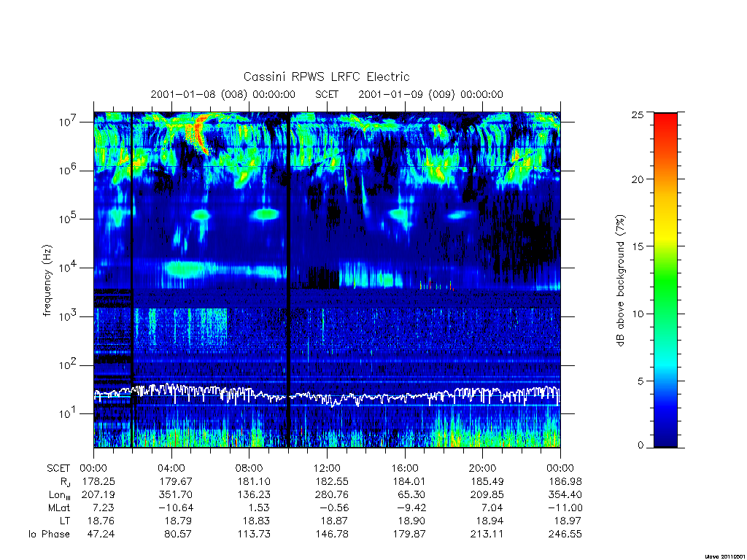Click the RJ value 186.98
The width and height of the screenshot is (747, 560).
(x=565, y=481)
